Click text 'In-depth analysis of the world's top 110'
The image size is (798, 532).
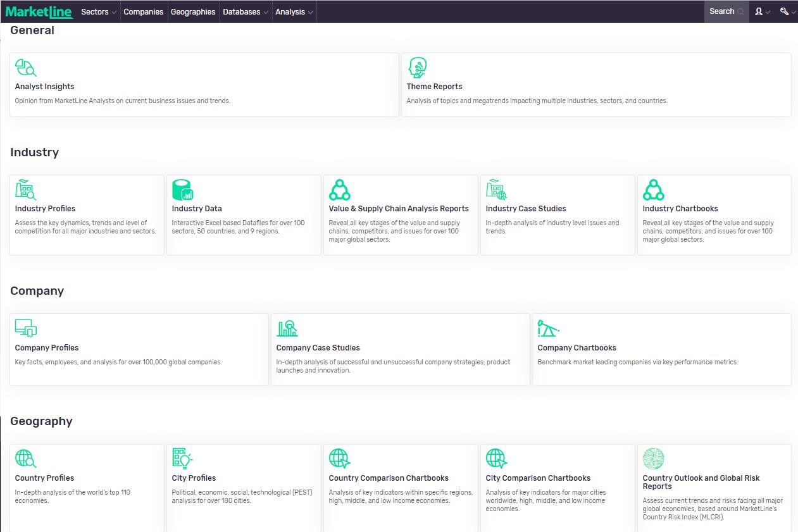73,492
